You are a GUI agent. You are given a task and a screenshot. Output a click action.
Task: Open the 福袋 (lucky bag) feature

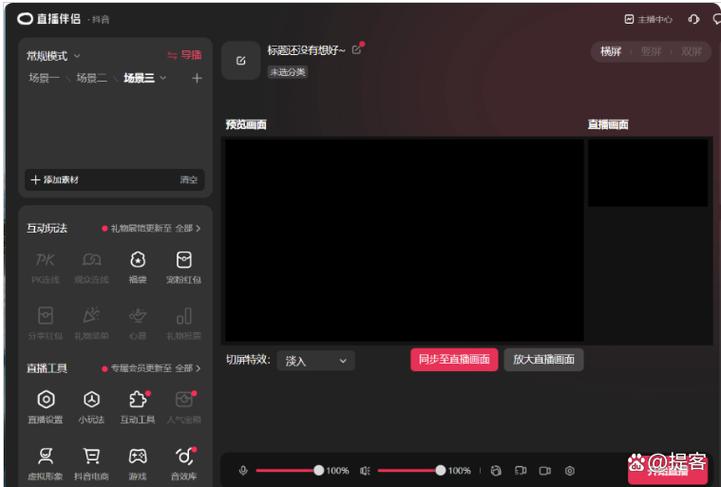[137, 260]
